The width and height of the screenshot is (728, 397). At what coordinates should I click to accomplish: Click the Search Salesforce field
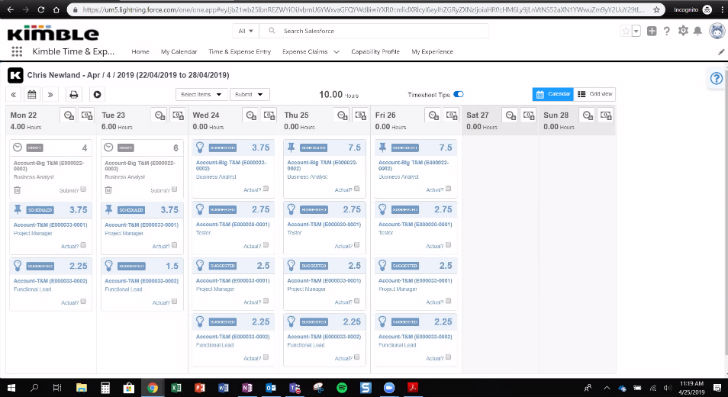tap(376, 31)
